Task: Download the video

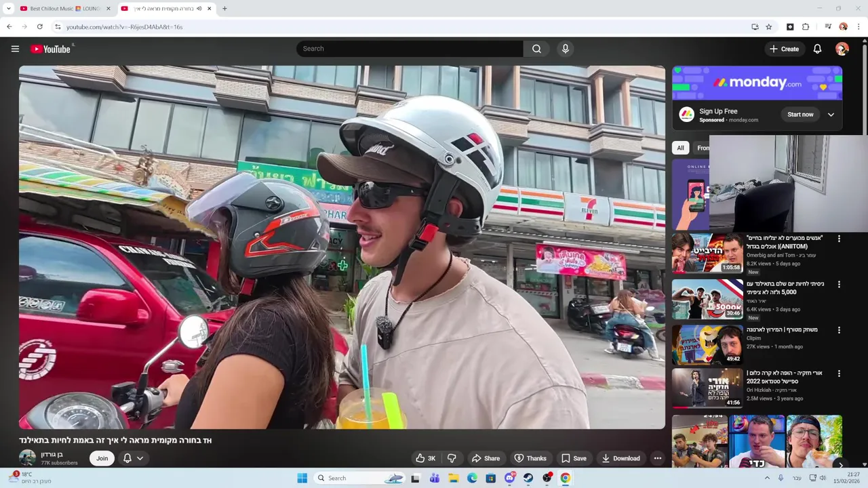Action: (x=620, y=458)
